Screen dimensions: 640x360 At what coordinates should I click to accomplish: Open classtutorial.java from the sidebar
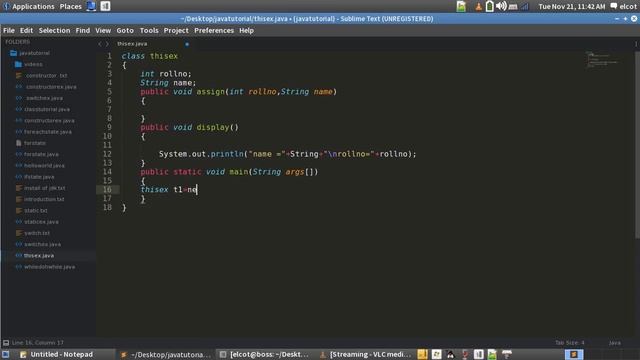(x=47, y=109)
